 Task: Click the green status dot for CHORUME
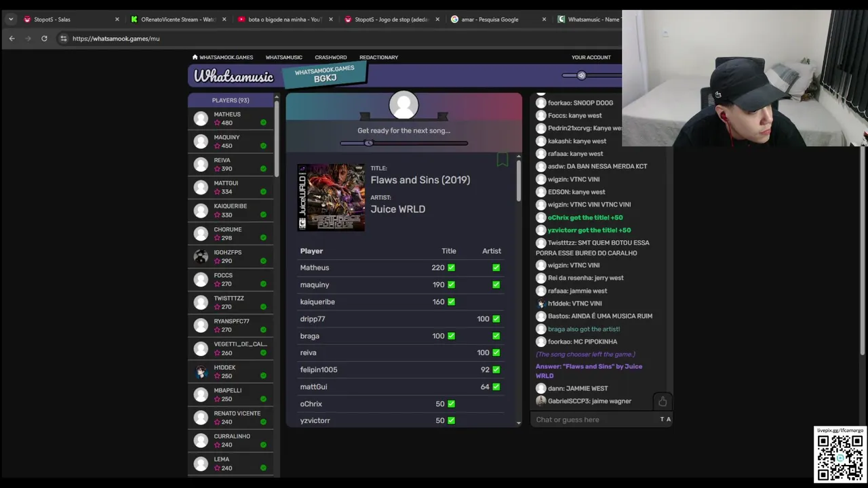point(263,238)
